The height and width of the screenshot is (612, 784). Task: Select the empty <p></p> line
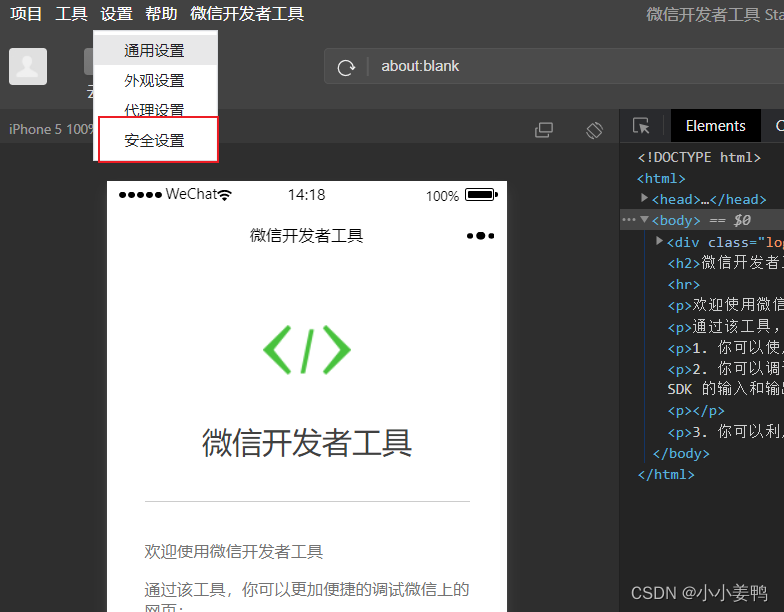[696, 410]
